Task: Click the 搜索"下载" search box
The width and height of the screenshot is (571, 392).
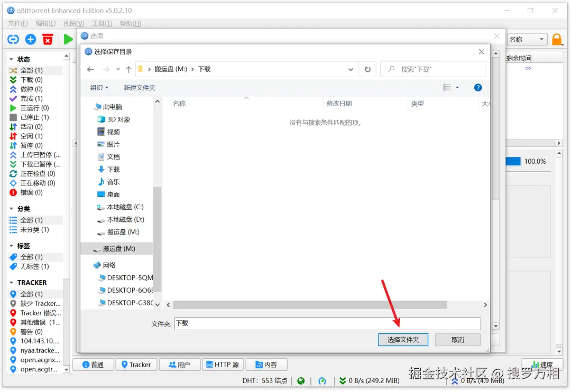Action: click(x=434, y=69)
